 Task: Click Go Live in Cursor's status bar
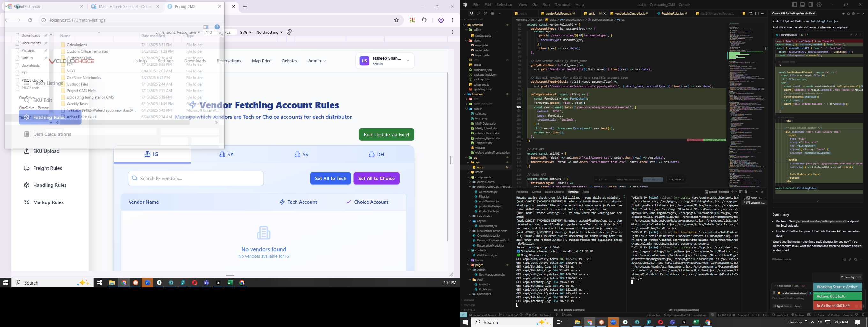point(797,315)
